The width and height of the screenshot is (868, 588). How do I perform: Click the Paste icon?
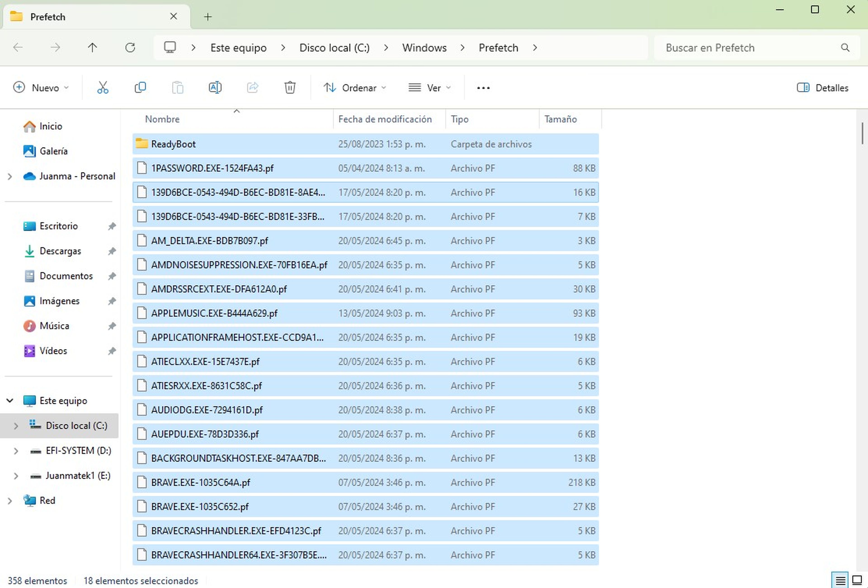pos(178,87)
